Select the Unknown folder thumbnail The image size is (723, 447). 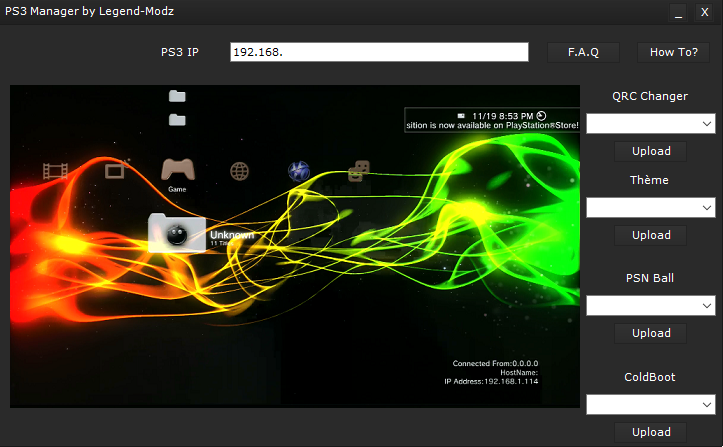click(x=177, y=233)
